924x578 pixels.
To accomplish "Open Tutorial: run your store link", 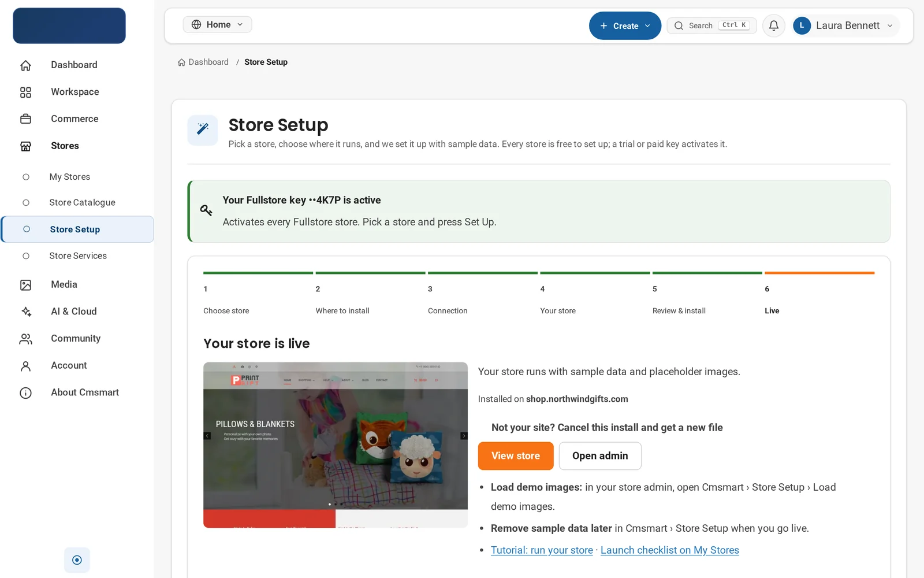I will pos(542,550).
